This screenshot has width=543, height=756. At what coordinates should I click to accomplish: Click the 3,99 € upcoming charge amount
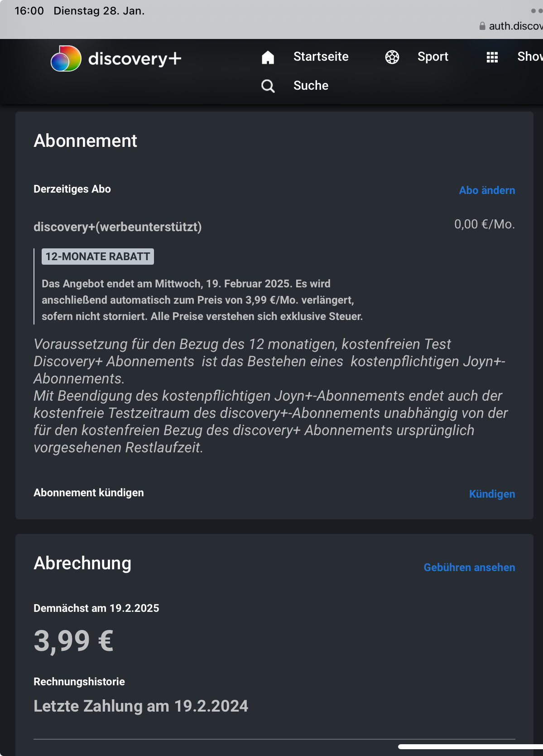tap(74, 641)
